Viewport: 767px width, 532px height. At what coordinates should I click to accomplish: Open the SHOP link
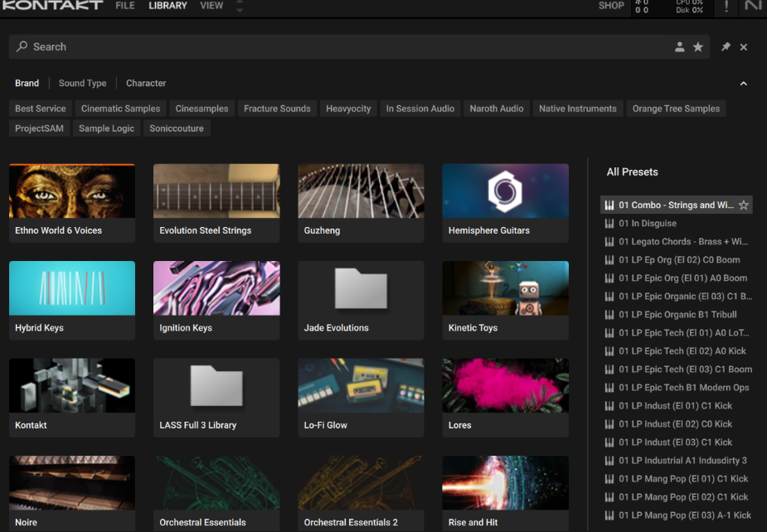(x=611, y=5)
